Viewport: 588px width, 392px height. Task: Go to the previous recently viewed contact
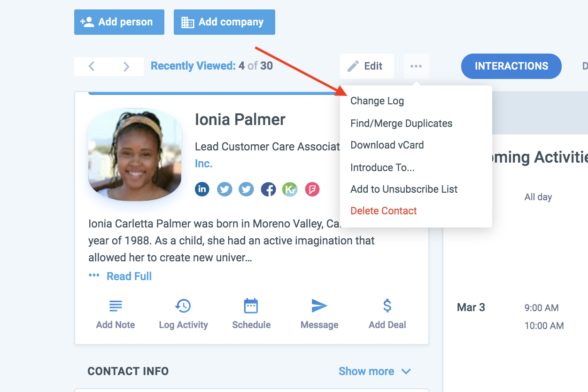[92, 66]
